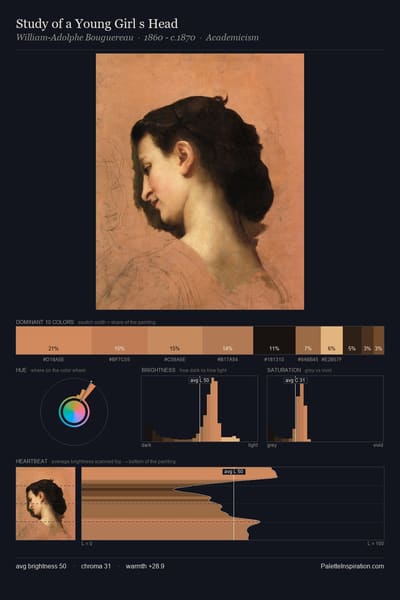Click the "HUE" section heading
The image size is (400, 600).
(x=21, y=370)
